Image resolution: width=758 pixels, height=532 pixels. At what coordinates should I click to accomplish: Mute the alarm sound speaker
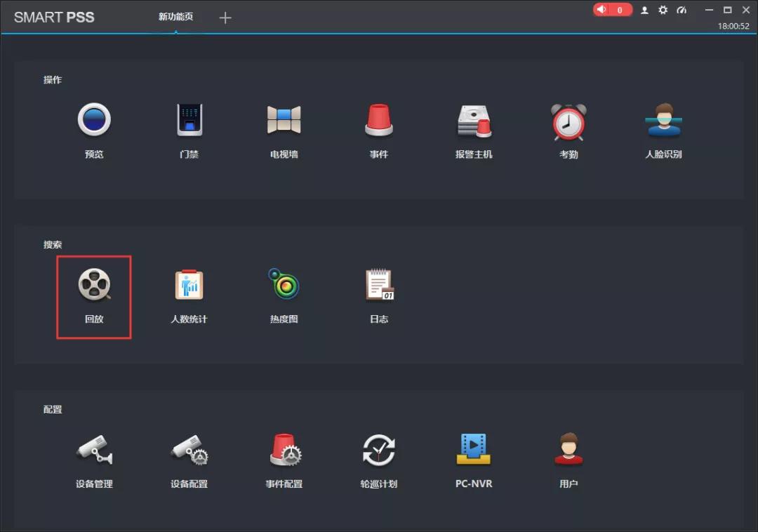tap(601, 10)
